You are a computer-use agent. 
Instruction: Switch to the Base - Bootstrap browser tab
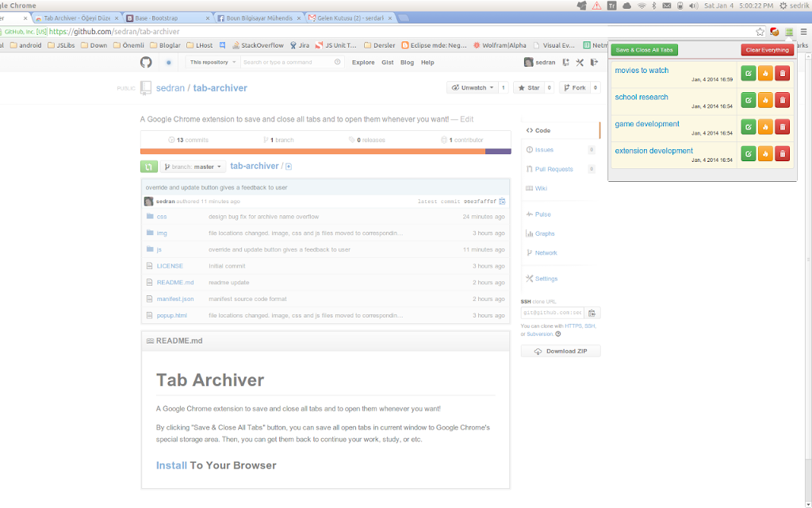(167, 17)
